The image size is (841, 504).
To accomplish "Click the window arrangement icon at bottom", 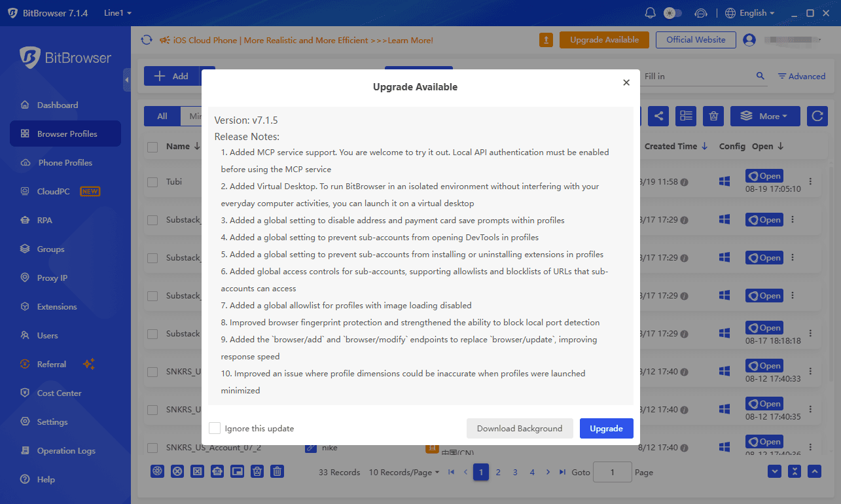I will (x=238, y=471).
